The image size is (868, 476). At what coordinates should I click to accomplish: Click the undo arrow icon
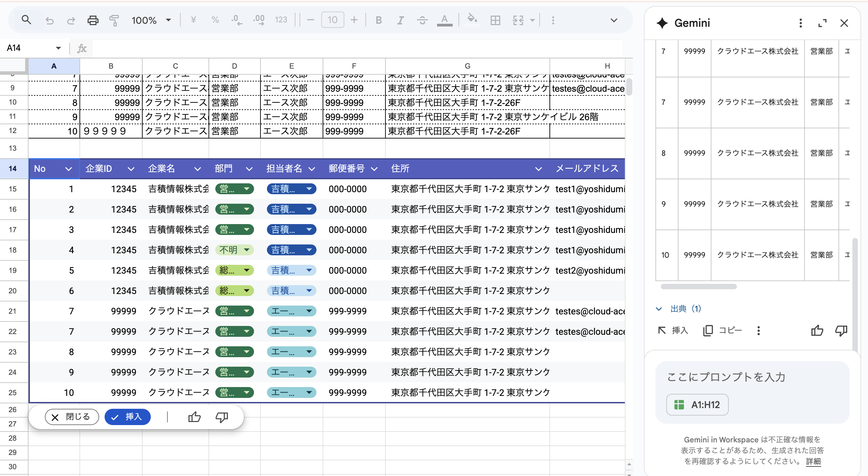click(x=50, y=20)
